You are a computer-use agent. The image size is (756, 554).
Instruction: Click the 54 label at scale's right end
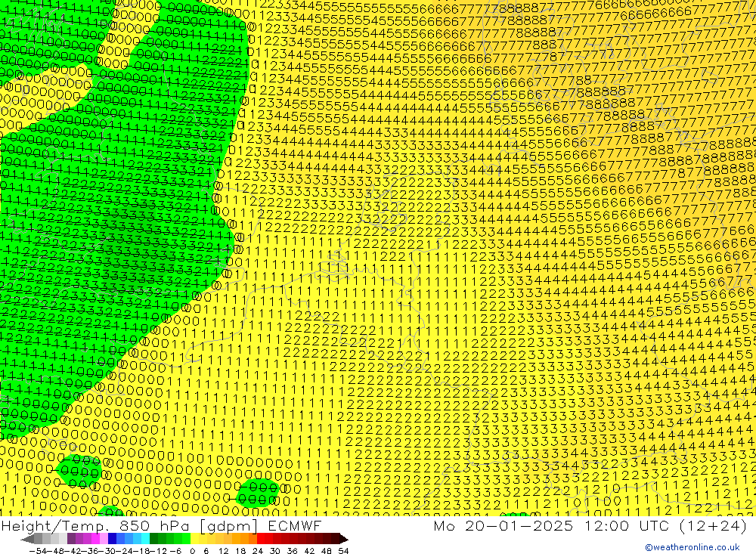pyautogui.click(x=343, y=551)
